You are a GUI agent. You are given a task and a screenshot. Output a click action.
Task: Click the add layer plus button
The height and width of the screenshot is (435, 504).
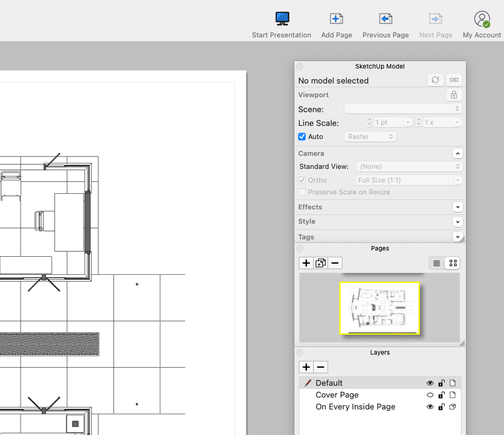[x=306, y=367]
